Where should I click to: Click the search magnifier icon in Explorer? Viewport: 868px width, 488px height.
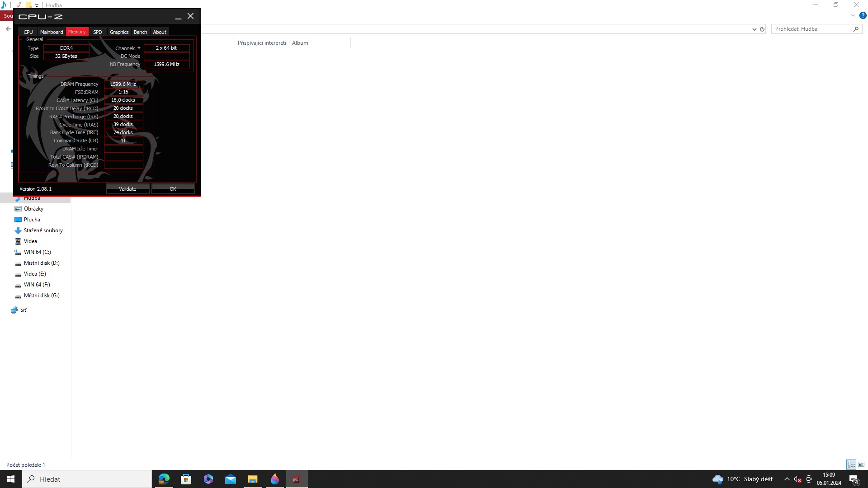point(856,29)
